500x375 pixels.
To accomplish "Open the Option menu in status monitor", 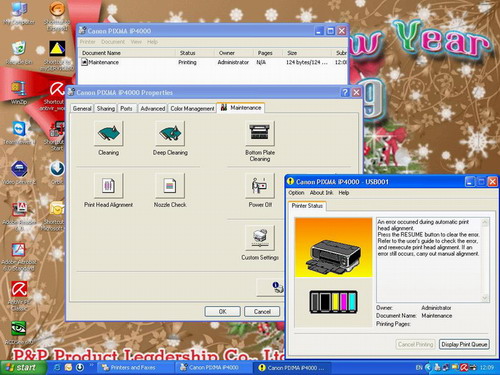I will click(296, 193).
